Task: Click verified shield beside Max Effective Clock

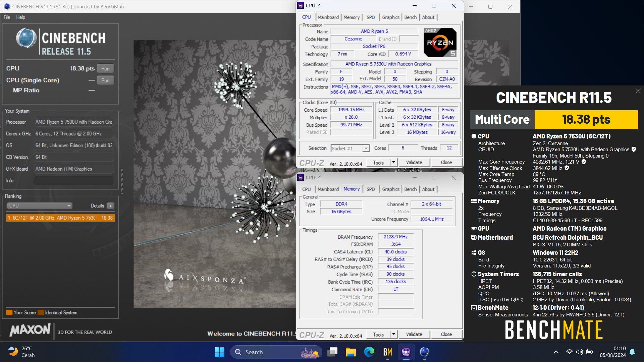Action: [567, 168]
